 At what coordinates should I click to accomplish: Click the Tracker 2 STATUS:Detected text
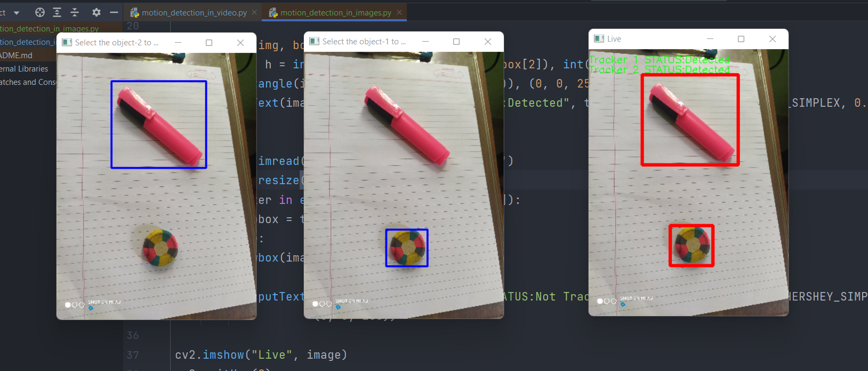[x=660, y=70]
